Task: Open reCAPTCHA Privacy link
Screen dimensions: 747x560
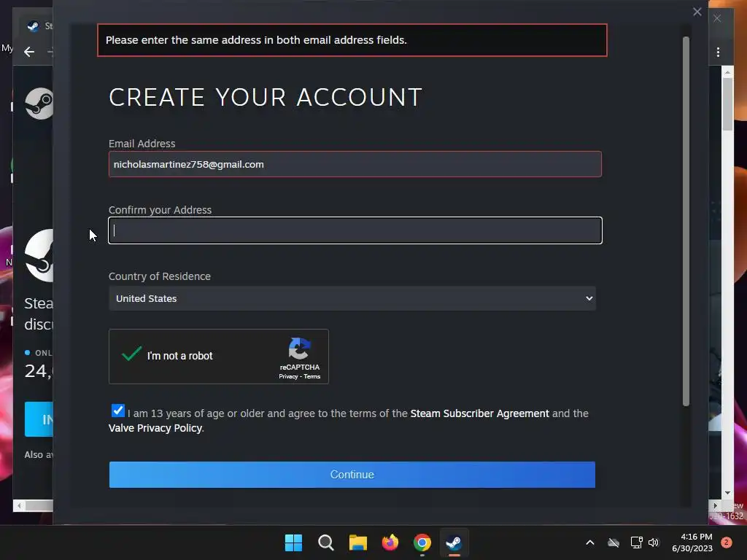Action: click(x=288, y=377)
